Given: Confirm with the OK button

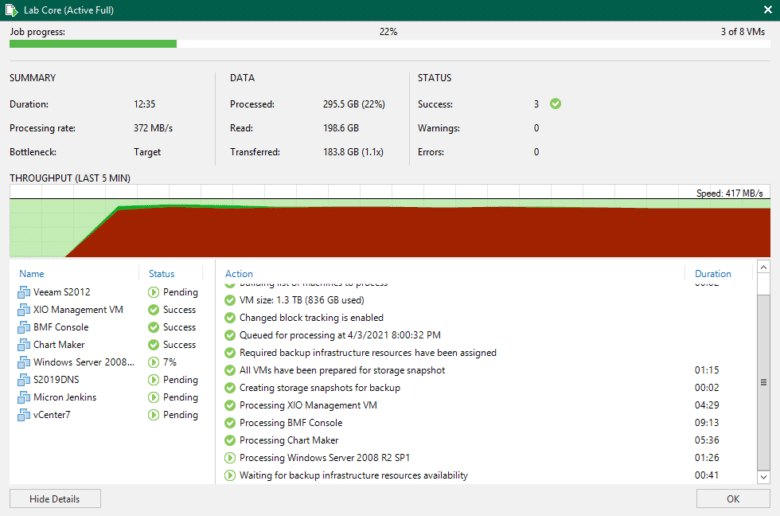Looking at the screenshot, I should (733, 499).
